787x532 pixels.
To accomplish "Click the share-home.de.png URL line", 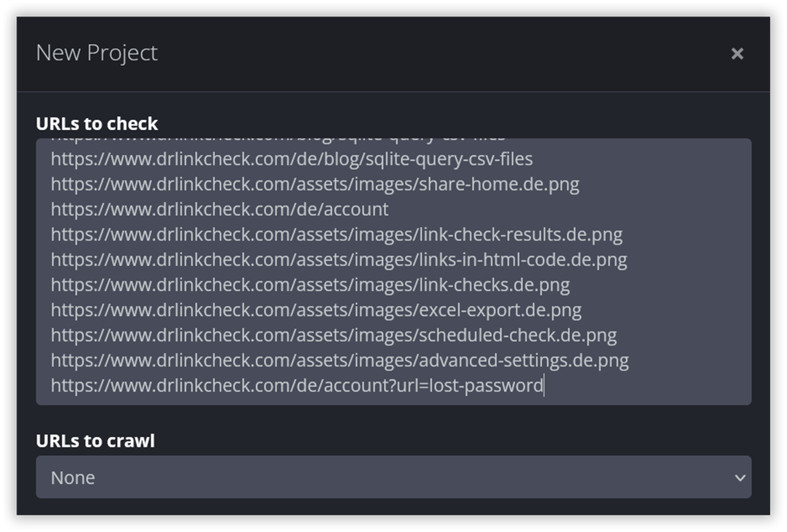I will tap(315, 184).
